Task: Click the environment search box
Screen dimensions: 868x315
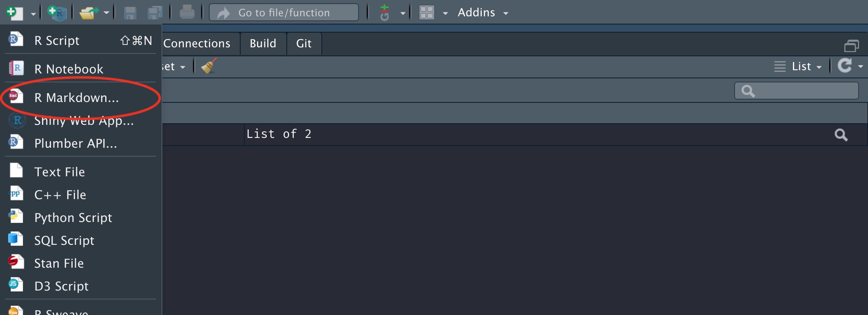Action: (796, 91)
